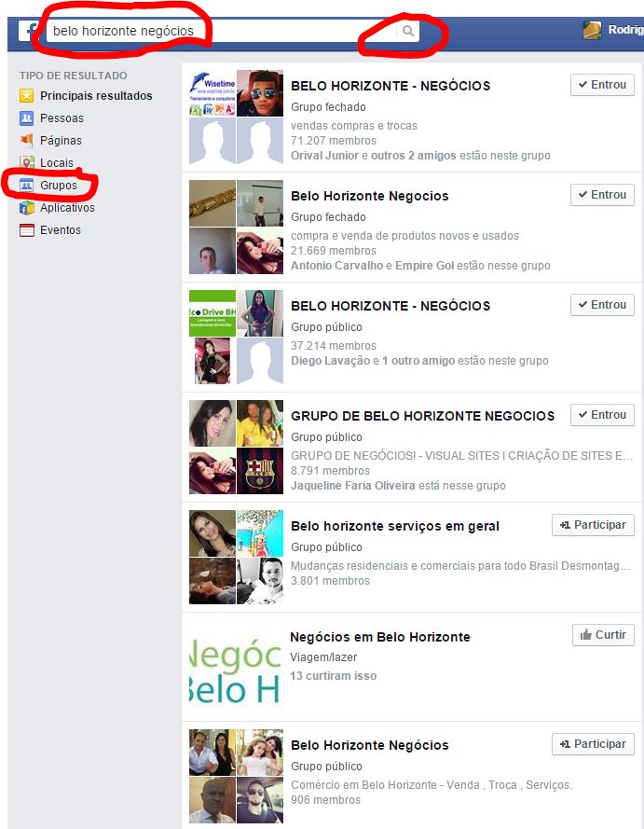Open public BELO HORIZONTE - NEGÓCIOS group, 37.214 membros
Viewport: 644px width, 829px height.
pos(391,306)
